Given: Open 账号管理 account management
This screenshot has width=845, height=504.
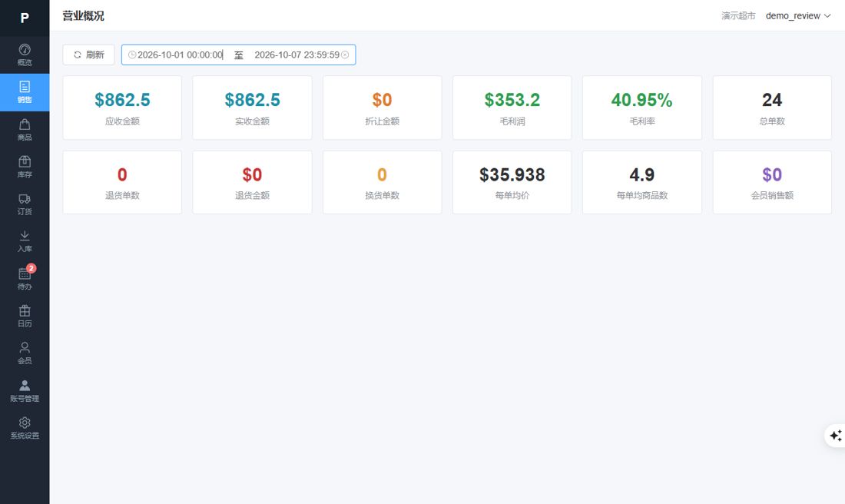Looking at the screenshot, I should pos(25,391).
